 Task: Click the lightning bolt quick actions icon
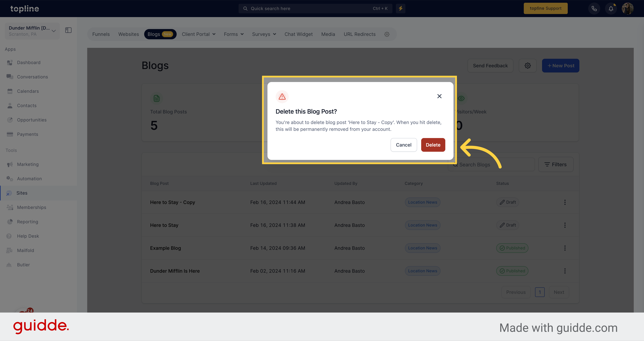400,9
